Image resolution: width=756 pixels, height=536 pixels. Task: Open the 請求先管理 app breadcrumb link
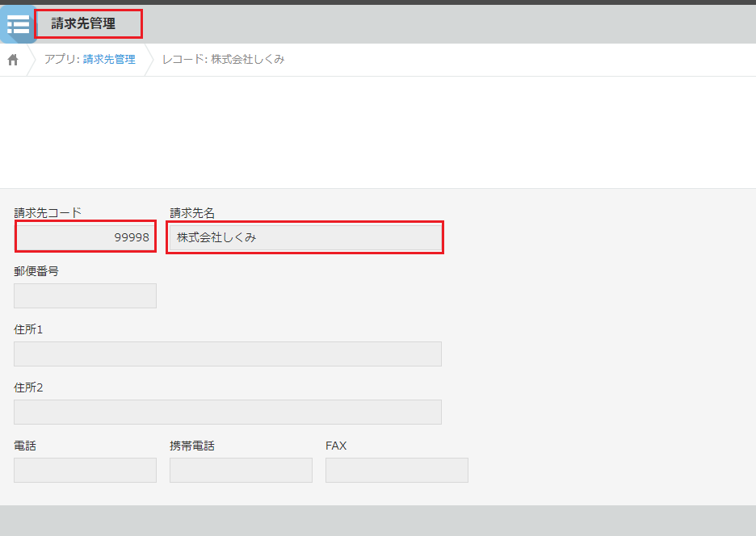109,59
